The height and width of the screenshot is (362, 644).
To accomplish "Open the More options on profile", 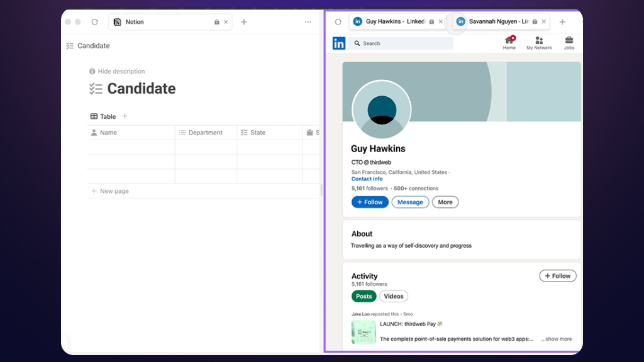I will point(445,202).
